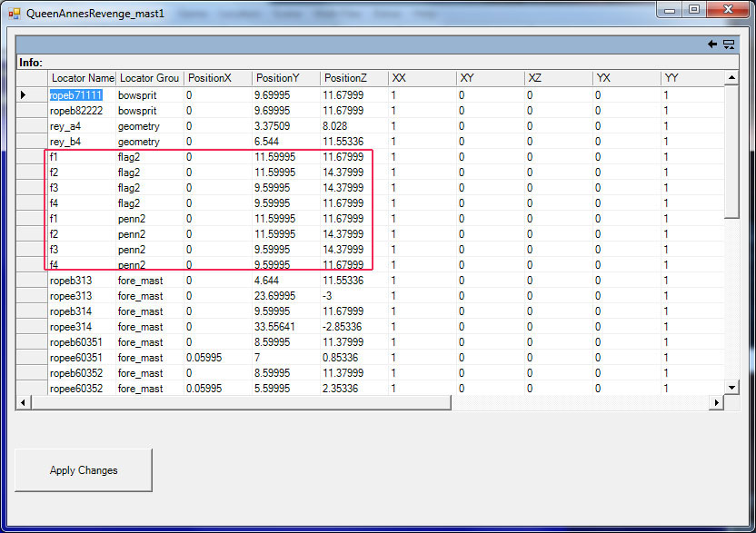
Task: Click the fore_mast group cell for ropeb313
Action: (149, 280)
